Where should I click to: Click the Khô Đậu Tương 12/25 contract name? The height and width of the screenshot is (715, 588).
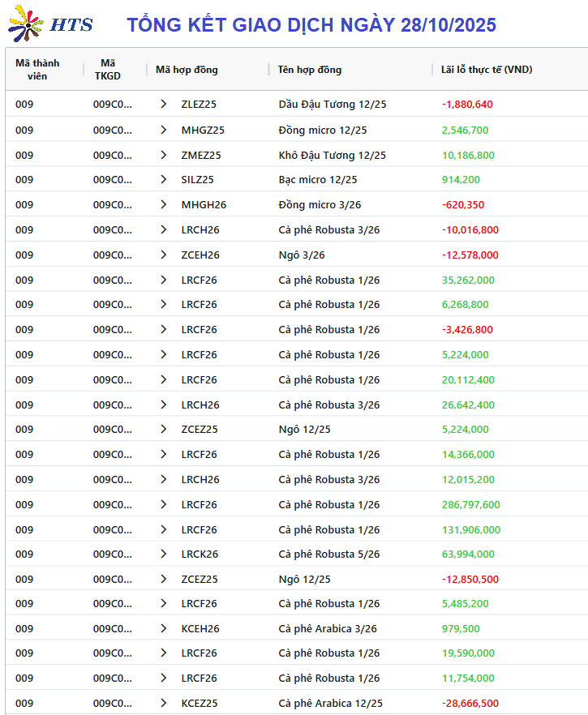tap(332, 155)
